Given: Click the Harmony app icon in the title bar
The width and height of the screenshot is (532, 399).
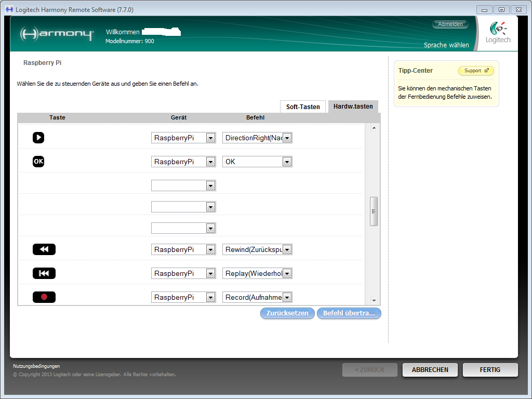Looking at the screenshot, I should tap(9, 9).
